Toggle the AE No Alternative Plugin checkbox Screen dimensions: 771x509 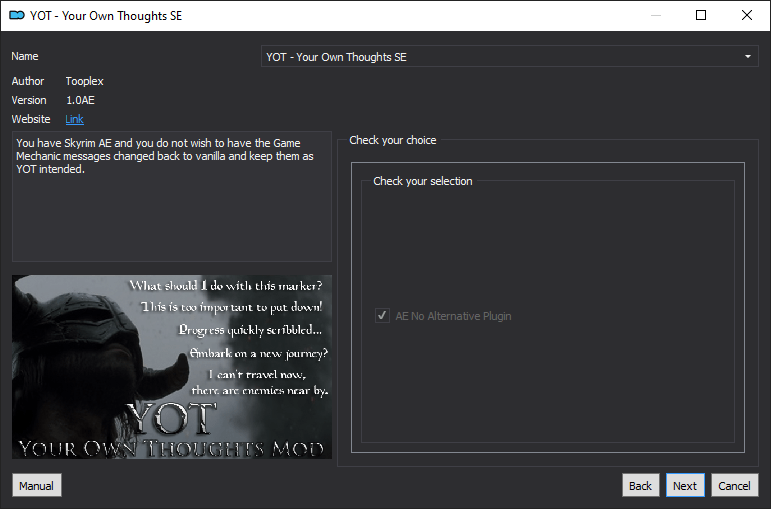(382, 316)
